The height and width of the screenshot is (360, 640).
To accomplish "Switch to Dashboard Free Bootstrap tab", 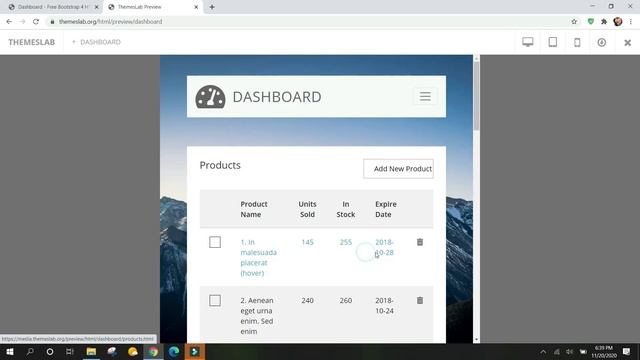I will 53,7.
